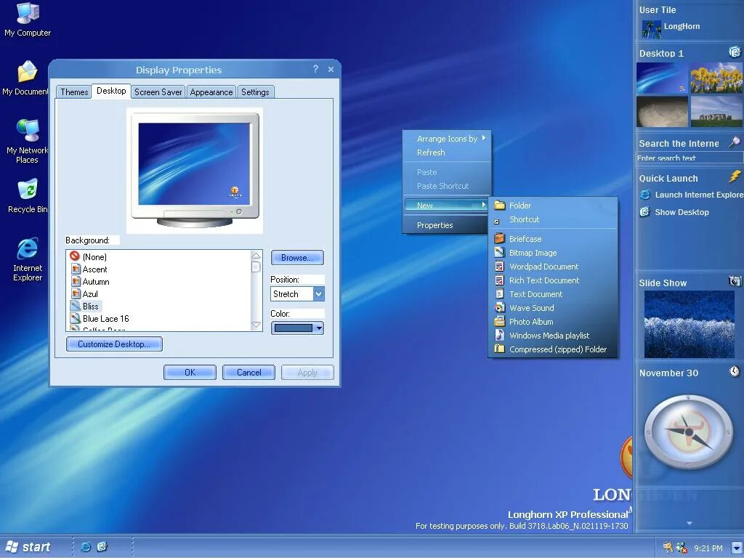Screen dimensions: 744x560
Task: Select Autumn background
Action: (90, 281)
